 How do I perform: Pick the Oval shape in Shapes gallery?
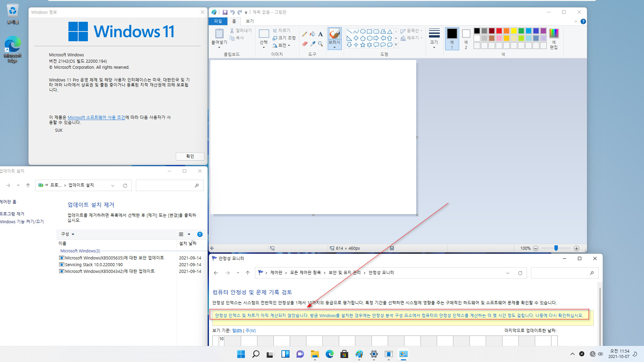click(363, 32)
